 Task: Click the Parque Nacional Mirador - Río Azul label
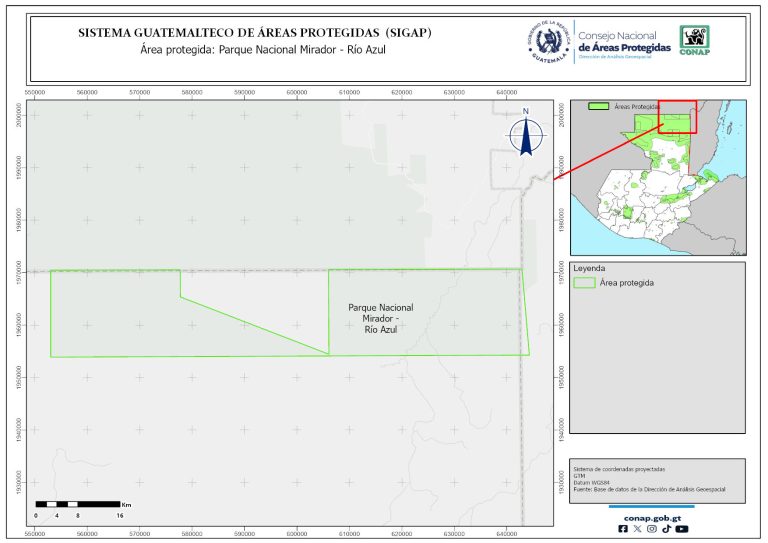(x=380, y=318)
